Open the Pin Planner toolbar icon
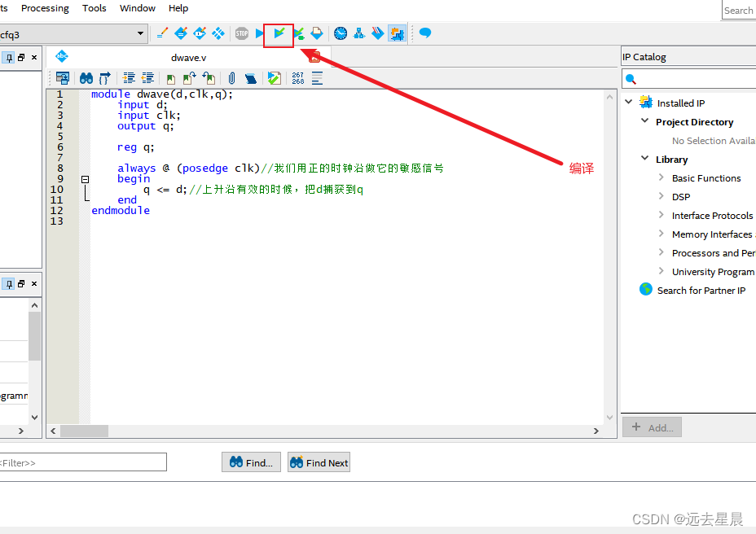The height and width of the screenshot is (534, 756). tap(200, 33)
